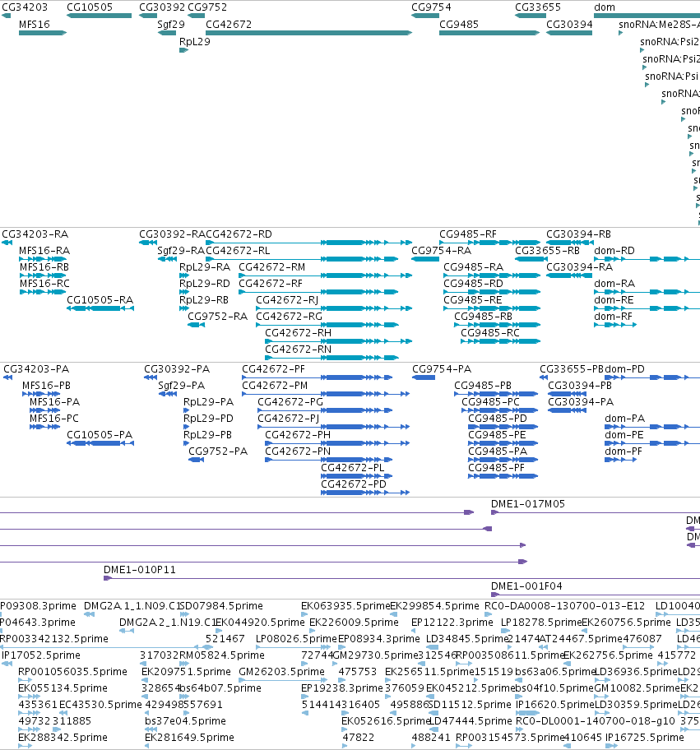Click the CG34203 gene label

click(x=25, y=7)
